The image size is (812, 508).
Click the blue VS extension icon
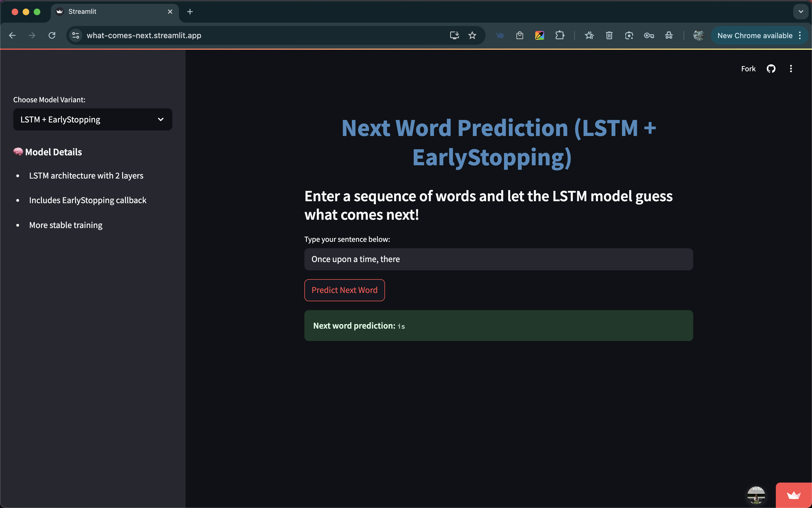pos(500,35)
